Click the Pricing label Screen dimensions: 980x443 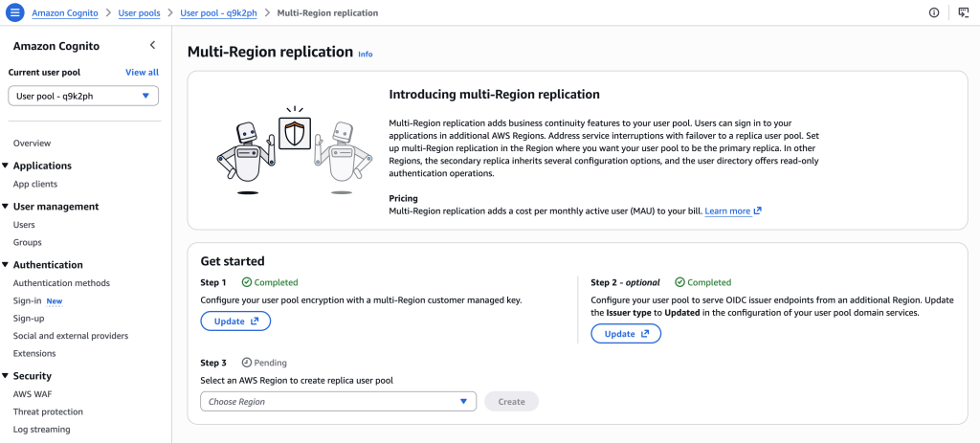click(403, 199)
